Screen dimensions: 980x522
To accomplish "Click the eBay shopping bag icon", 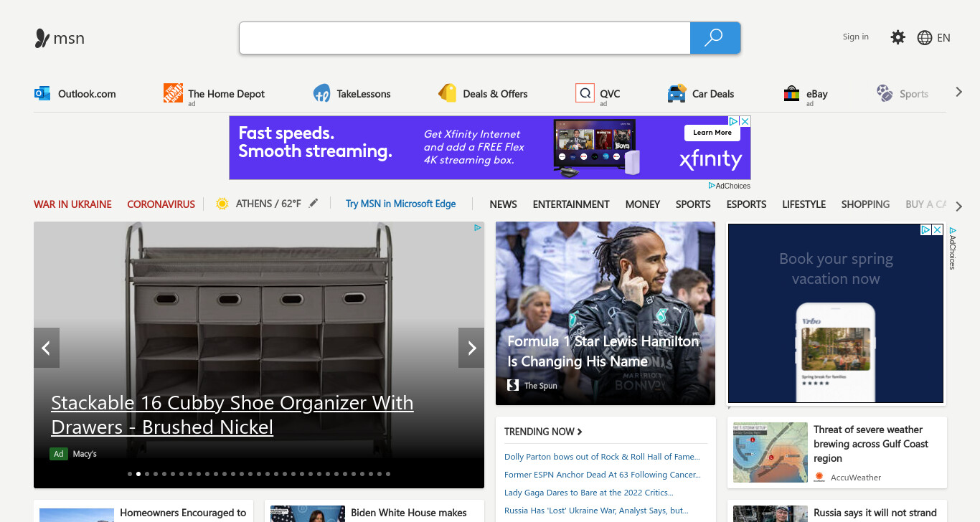I will tap(791, 93).
